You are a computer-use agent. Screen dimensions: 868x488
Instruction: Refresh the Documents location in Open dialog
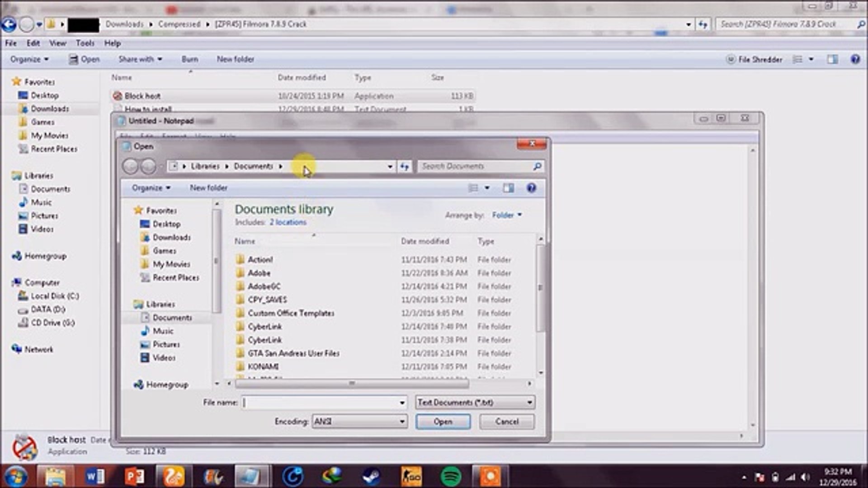404,166
